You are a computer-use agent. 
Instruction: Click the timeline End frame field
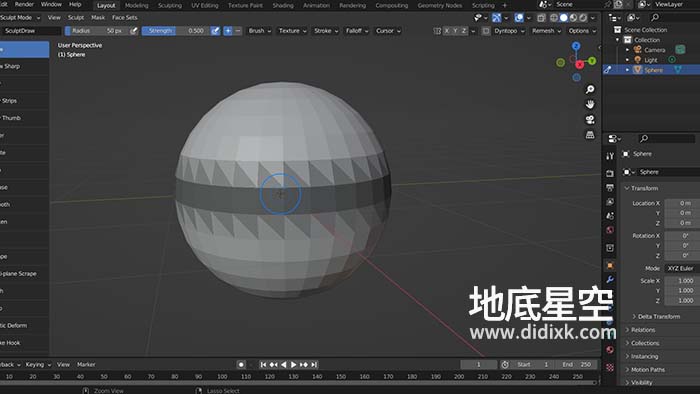click(576, 365)
